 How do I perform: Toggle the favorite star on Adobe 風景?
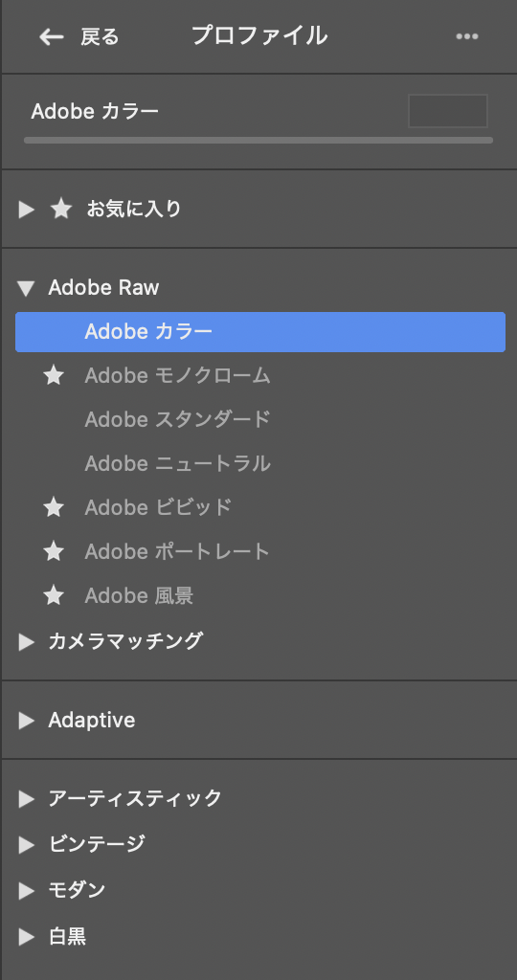click(54, 595)
